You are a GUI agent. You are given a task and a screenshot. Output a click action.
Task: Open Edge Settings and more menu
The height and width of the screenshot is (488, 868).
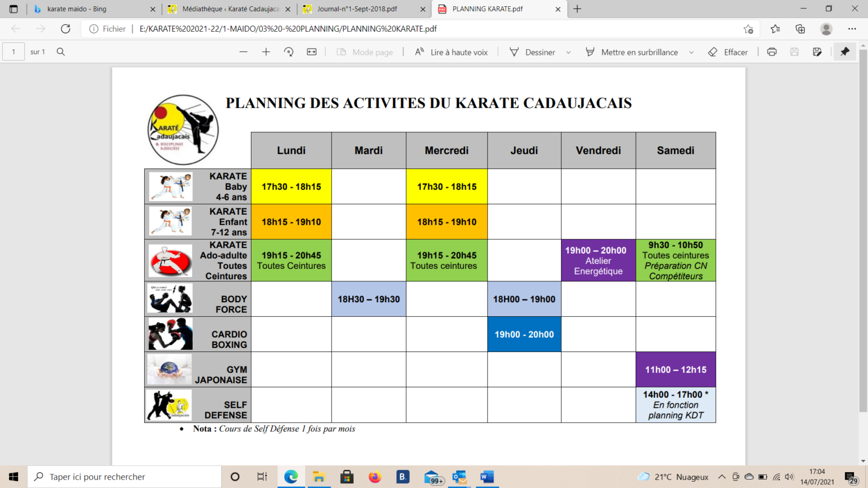pos(852,29)
